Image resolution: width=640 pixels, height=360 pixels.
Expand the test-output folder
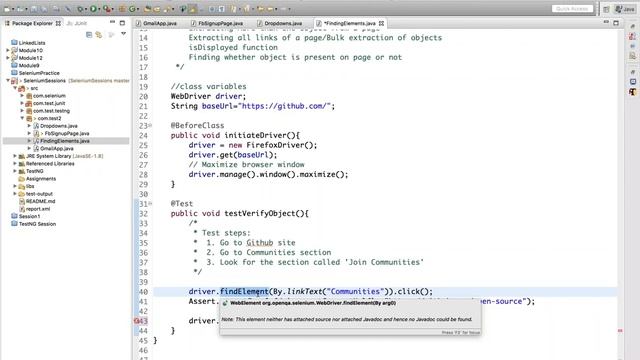(x=15, y=194)
